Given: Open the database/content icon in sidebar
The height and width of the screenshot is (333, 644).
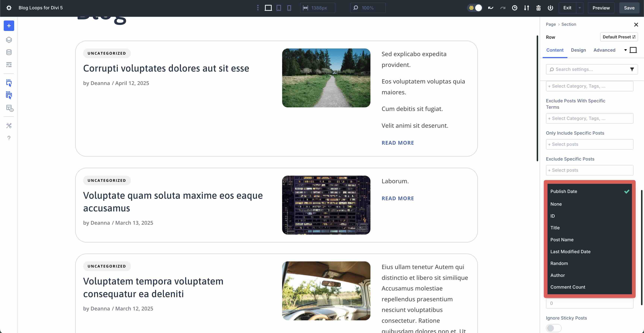Looking at the screenshot, I should click(x=9, y=52).
